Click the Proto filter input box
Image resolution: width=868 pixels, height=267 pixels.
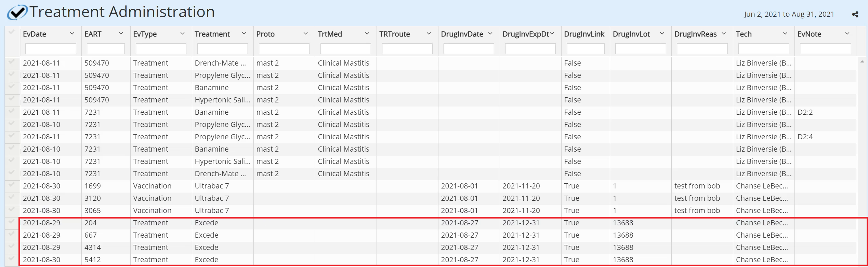284,49
